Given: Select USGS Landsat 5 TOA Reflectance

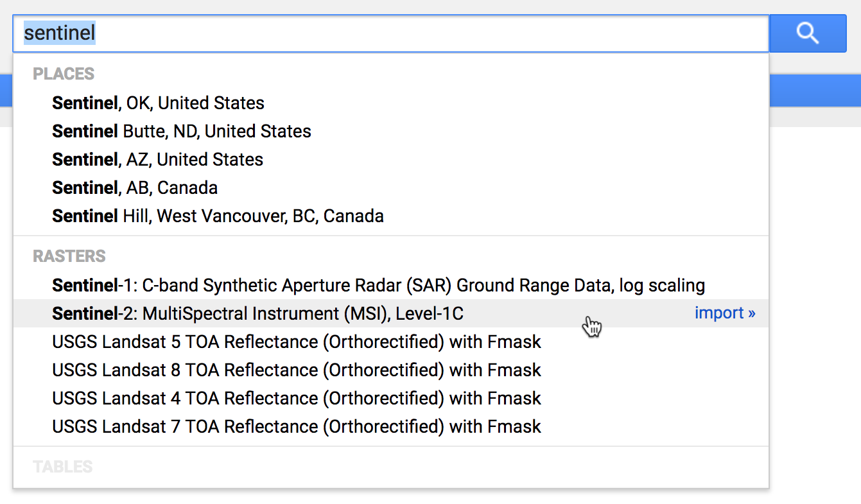Looking at the screenshot, I should point(296,342).
